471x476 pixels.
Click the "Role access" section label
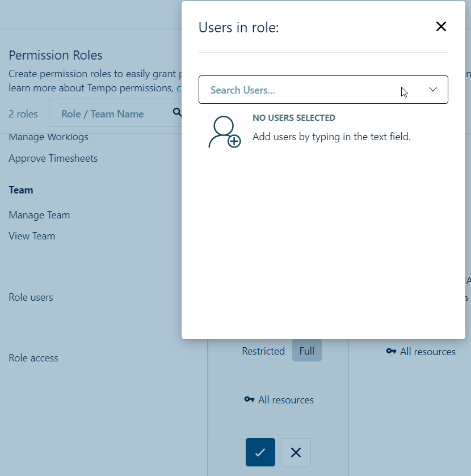(33, 357)
